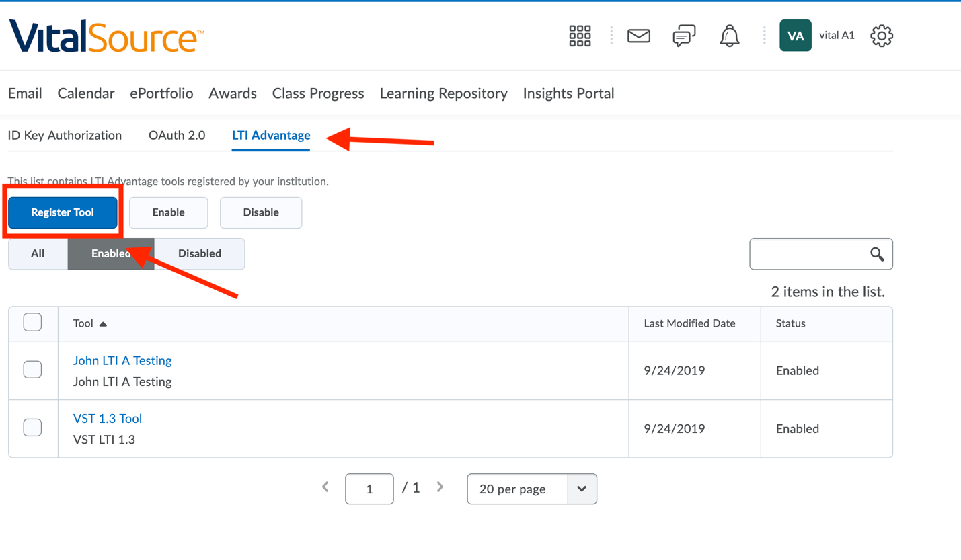Click the Register Tool button

[x=63, y=212]
